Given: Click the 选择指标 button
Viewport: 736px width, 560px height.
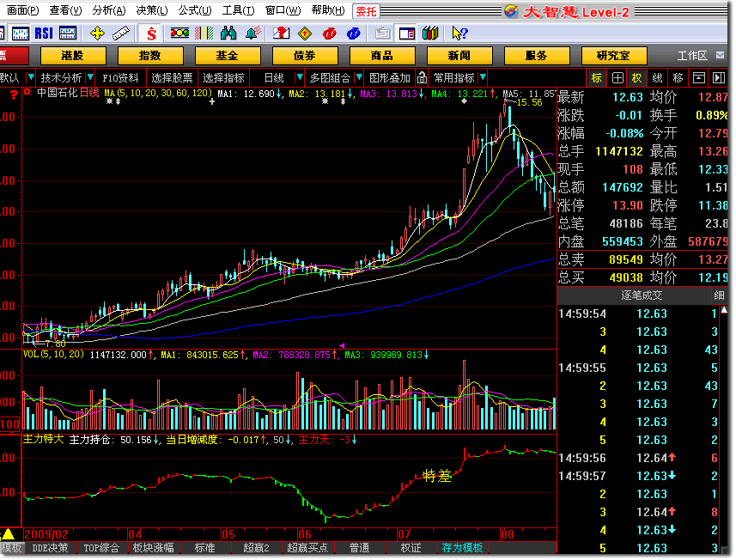Looking at the screenshot, I should coord(224,77).
